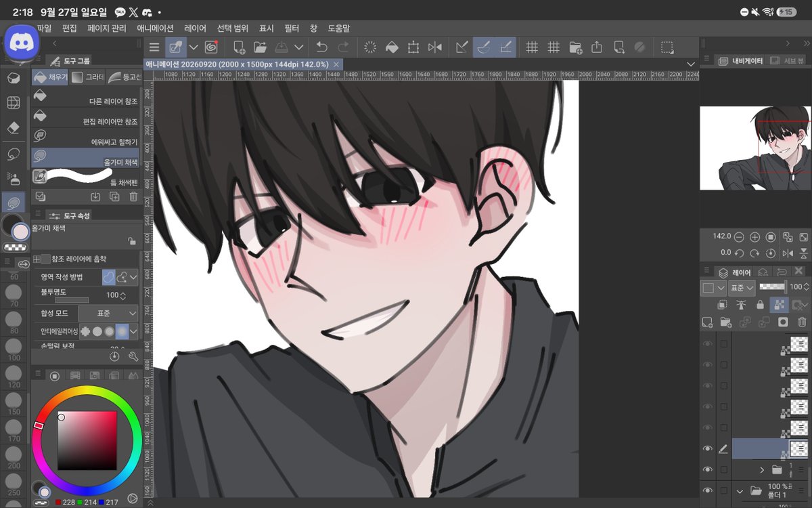Select the 에워싸고 칠하기 sub tool
The width and height of the screenshot is (812, 508).
(85, 137)
